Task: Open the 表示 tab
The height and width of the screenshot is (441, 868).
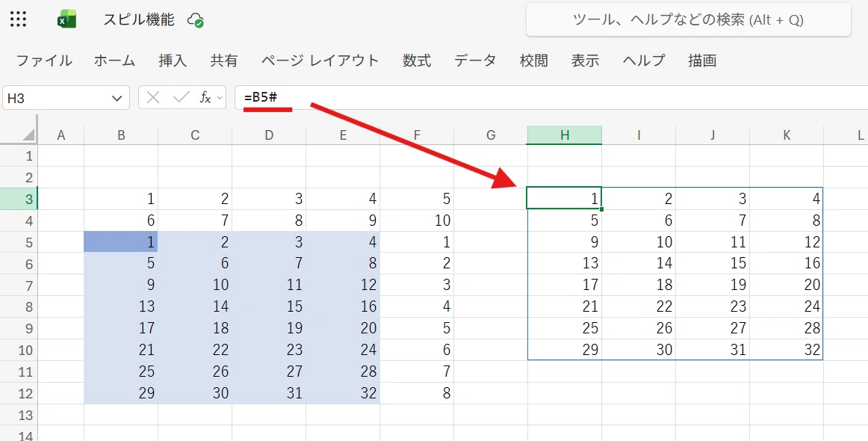Action: pos(585,61)
